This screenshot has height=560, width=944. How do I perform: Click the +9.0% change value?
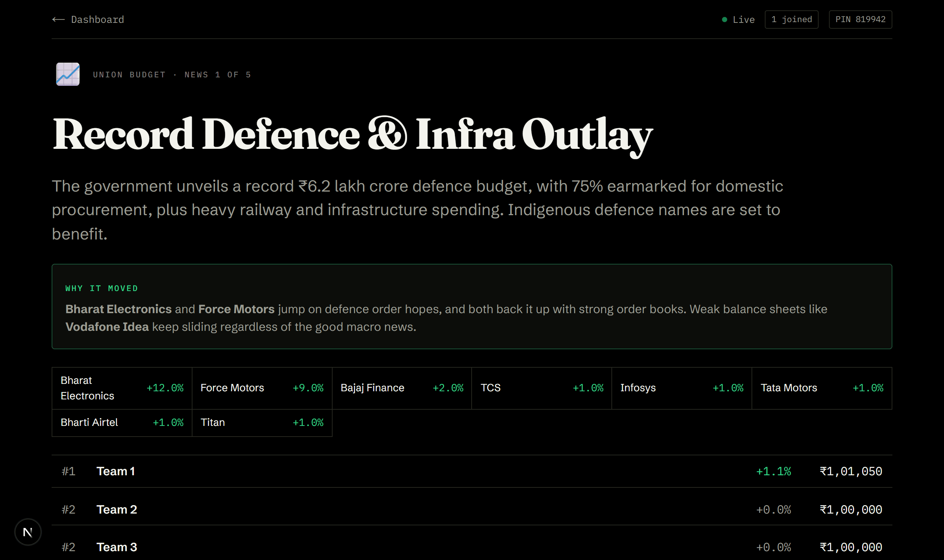[308, 388]
